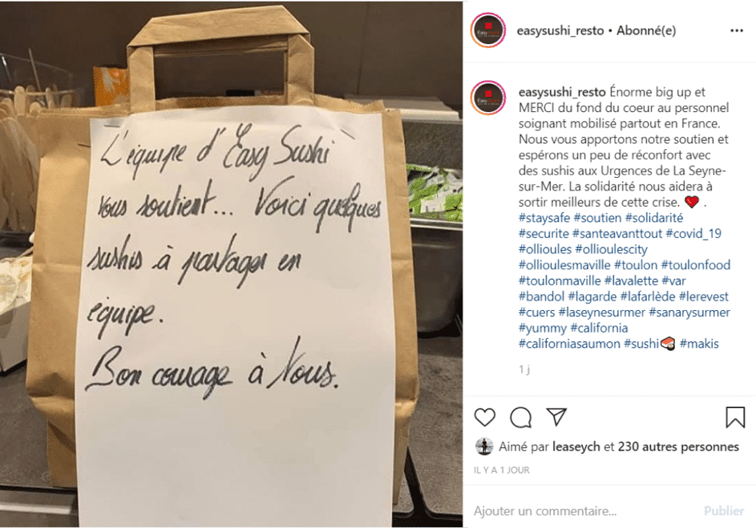Open the sushi bag photo
Image resolution: width=756 pixels, height=532 pixels.
232,264
